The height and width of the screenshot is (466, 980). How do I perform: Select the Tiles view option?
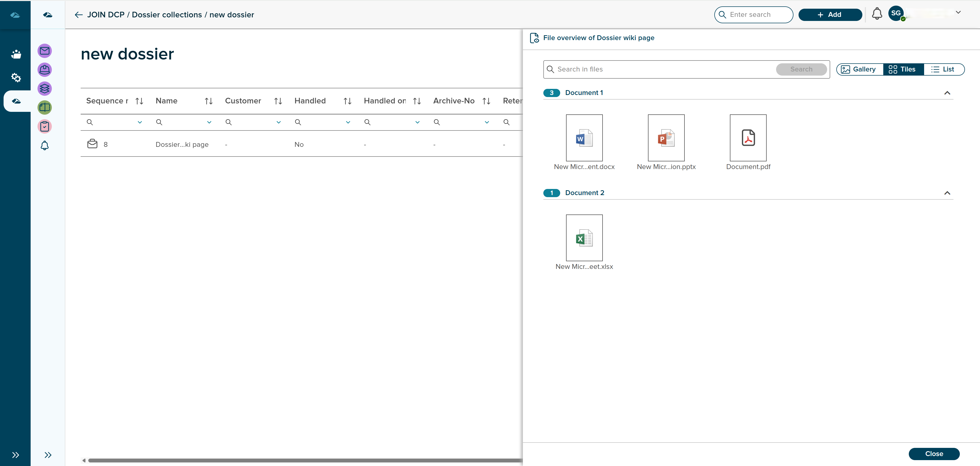(x=902, y=69)
